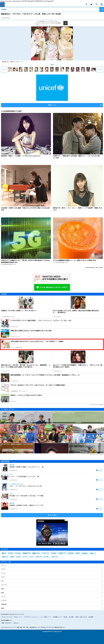Open search with the magnifier icon
Image resolution: width=104 pixels, height=644 pixels.
pyautogui.click(x=96, y=5)
